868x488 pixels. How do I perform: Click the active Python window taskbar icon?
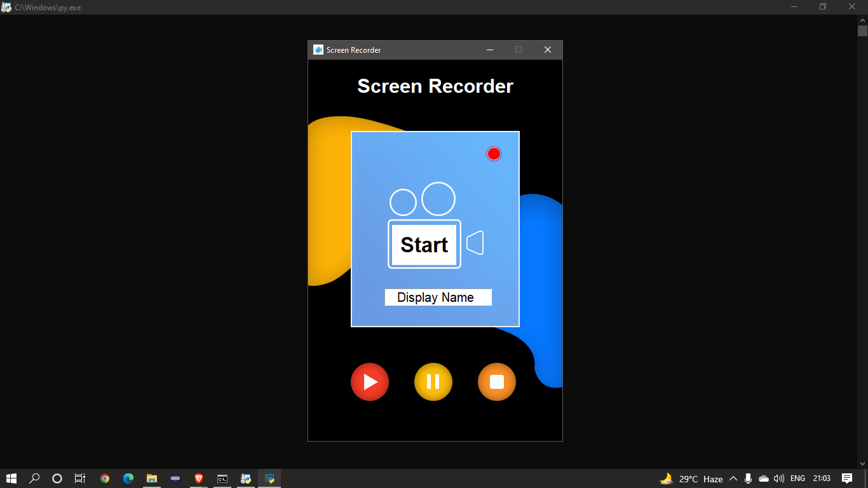tap(269, 478)
